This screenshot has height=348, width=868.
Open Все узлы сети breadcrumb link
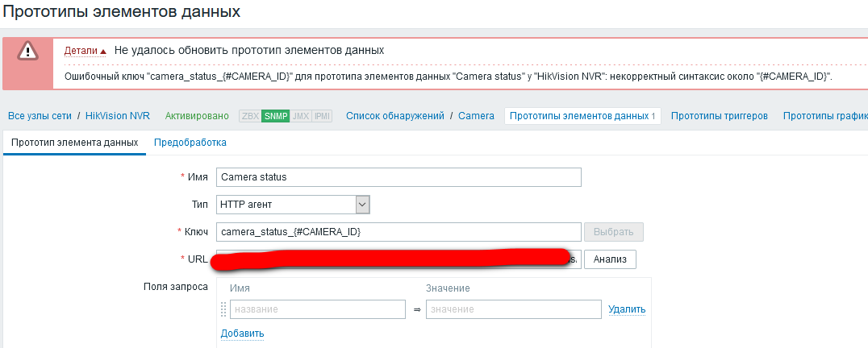coord(40,116)
